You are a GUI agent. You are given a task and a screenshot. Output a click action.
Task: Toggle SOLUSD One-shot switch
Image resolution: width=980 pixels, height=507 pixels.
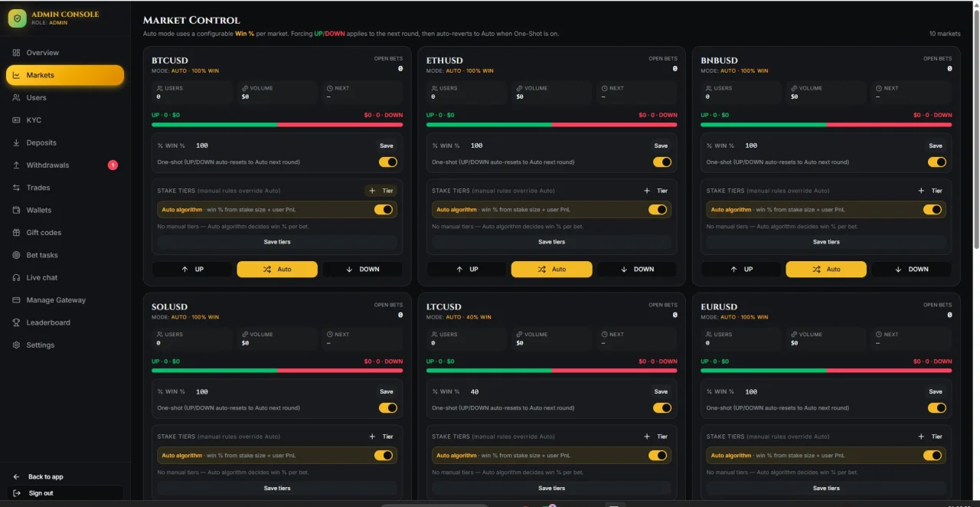tap(388, 407)
